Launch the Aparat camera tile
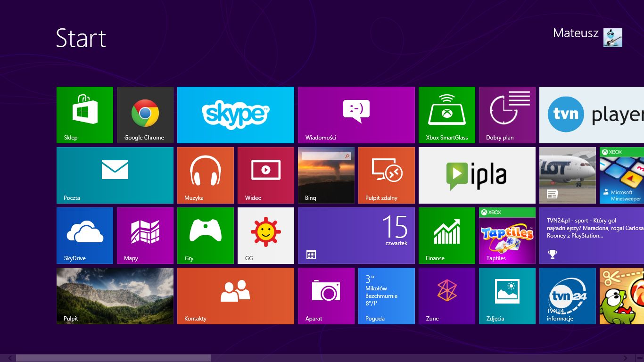 click(326, 296)
